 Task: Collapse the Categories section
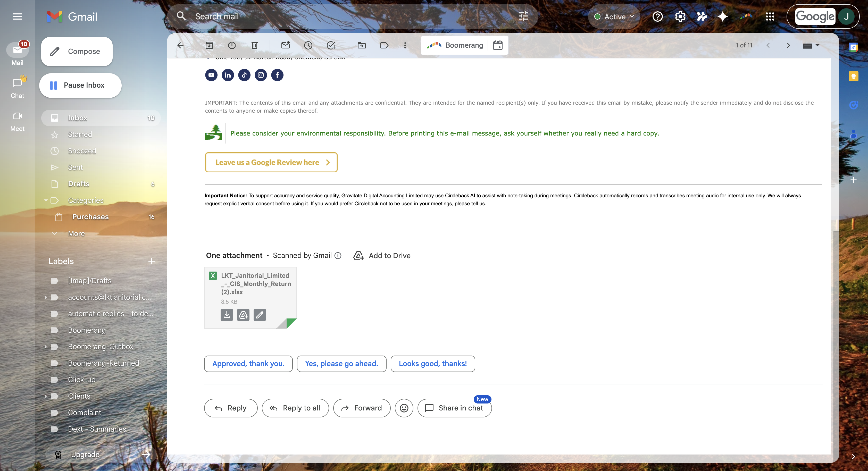[x=46, y=200]
